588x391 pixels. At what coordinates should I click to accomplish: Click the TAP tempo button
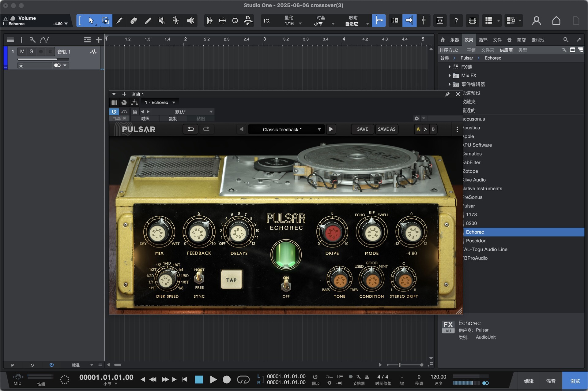point(231,280)
